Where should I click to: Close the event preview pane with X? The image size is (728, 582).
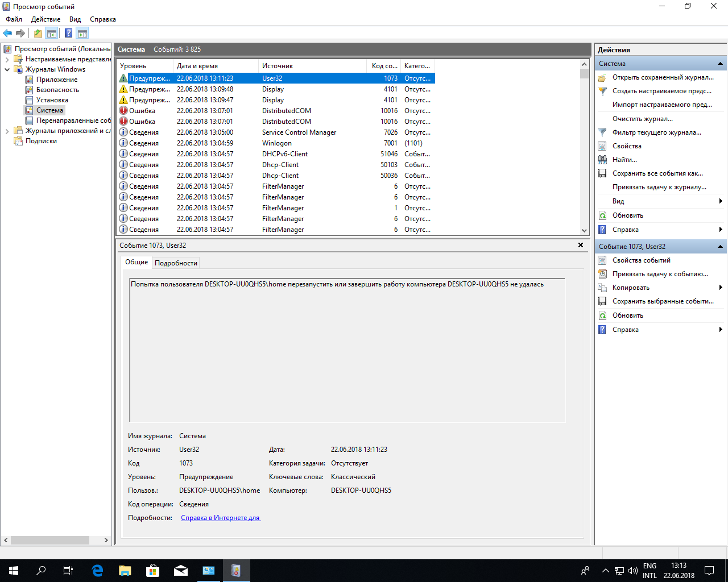pyautogui.click(x=581, y=245)
